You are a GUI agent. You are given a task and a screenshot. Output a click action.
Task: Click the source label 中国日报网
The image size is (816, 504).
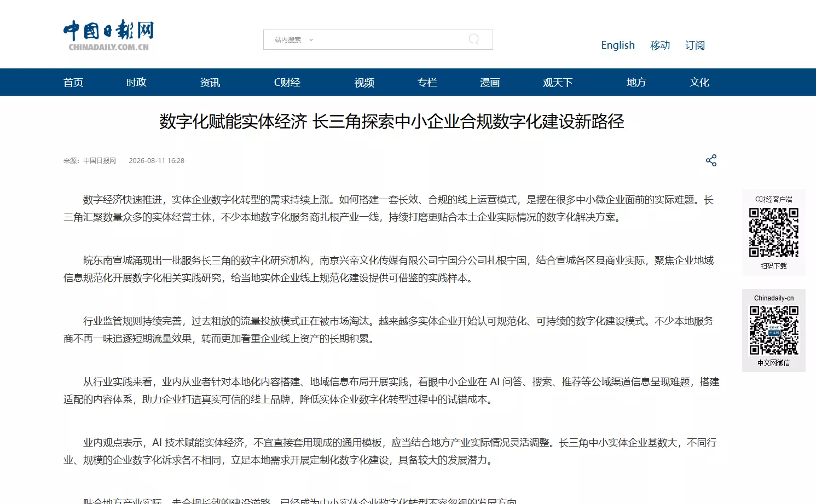click(100, 160)
